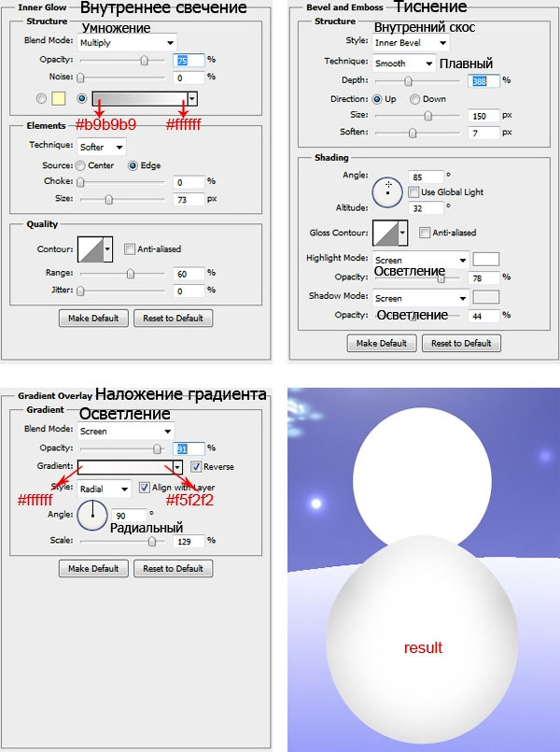
Task: Uncheck Align with Layer checkbox
Action: click(144, 488)
